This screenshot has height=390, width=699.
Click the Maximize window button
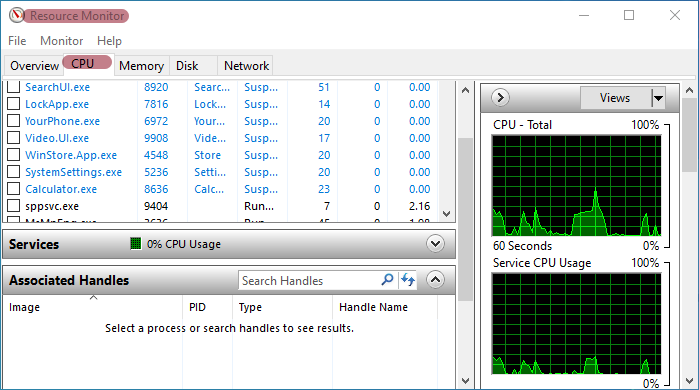629,15
